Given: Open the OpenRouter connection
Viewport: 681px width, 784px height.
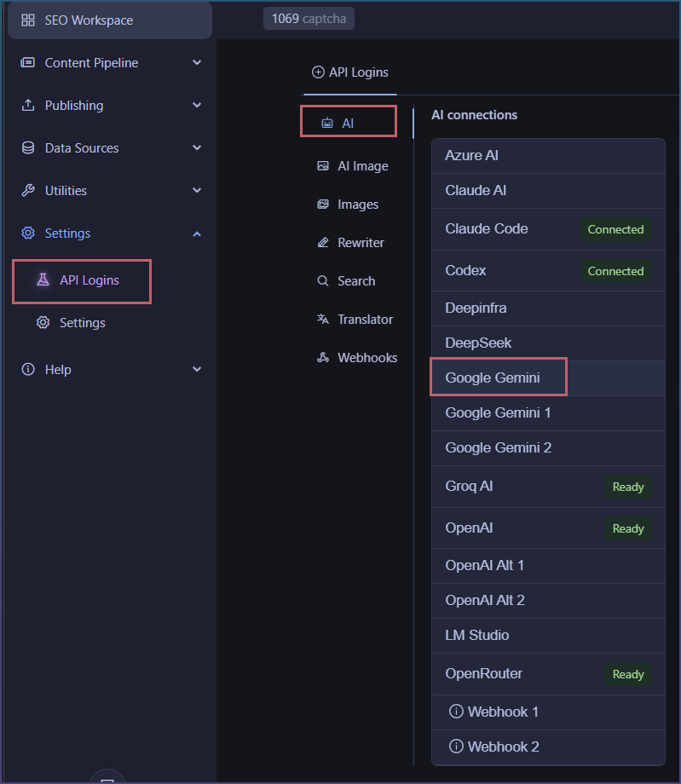Looking at the screenshot, I should (548, 674).
